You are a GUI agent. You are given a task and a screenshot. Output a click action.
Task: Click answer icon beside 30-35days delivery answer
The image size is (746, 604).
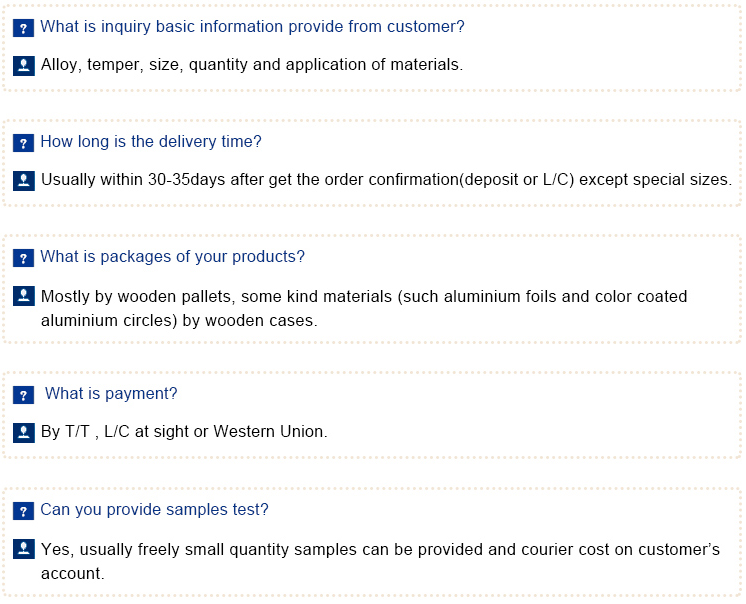tap(23, 181)
